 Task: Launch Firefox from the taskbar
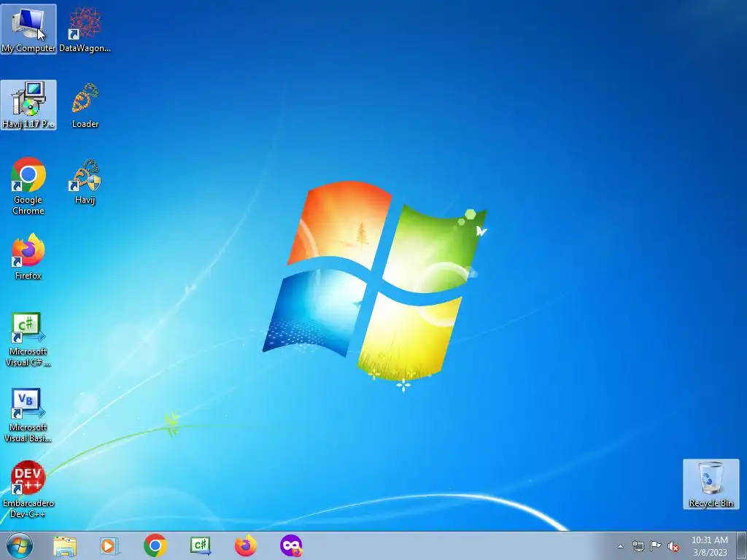pyautogui.click(x=245, y=545)
